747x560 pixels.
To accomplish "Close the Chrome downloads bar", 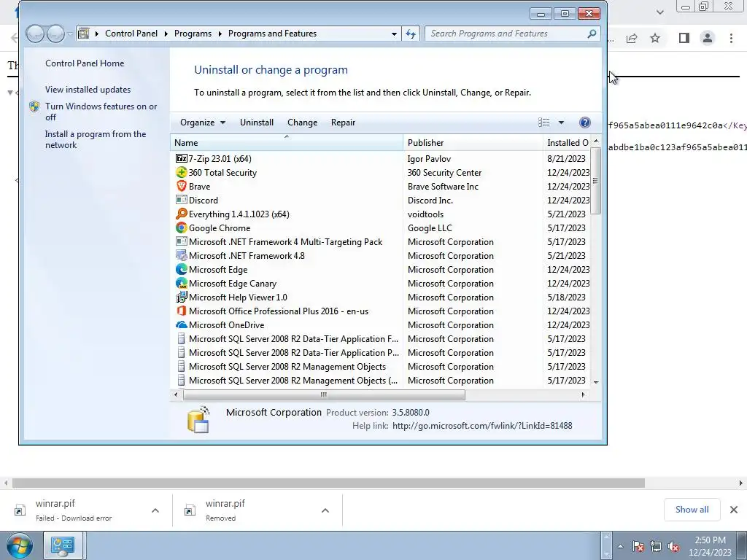I will click(734, 510).
